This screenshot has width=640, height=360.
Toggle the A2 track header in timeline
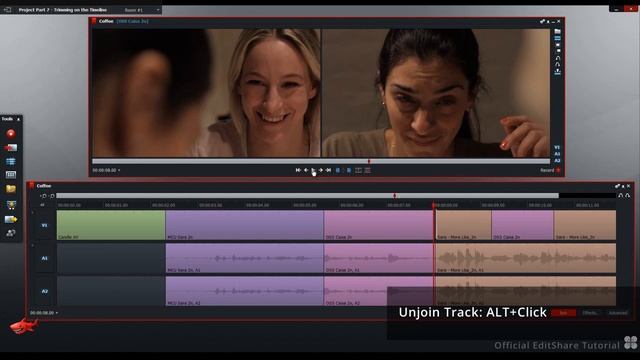(44, 291)
